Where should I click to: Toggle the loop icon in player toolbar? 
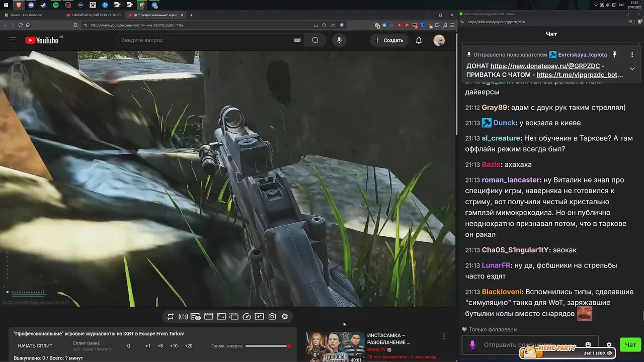(x=171, y=316)
